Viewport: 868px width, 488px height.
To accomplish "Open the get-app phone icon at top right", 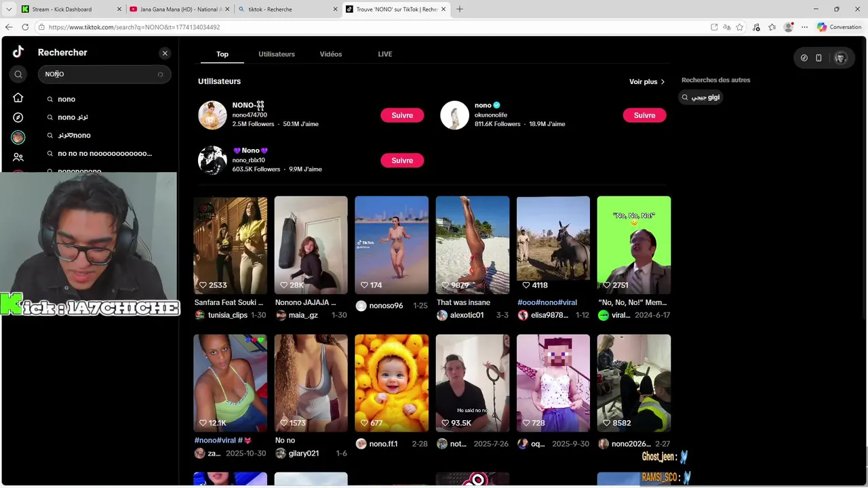I will click(x=818, y=58).
